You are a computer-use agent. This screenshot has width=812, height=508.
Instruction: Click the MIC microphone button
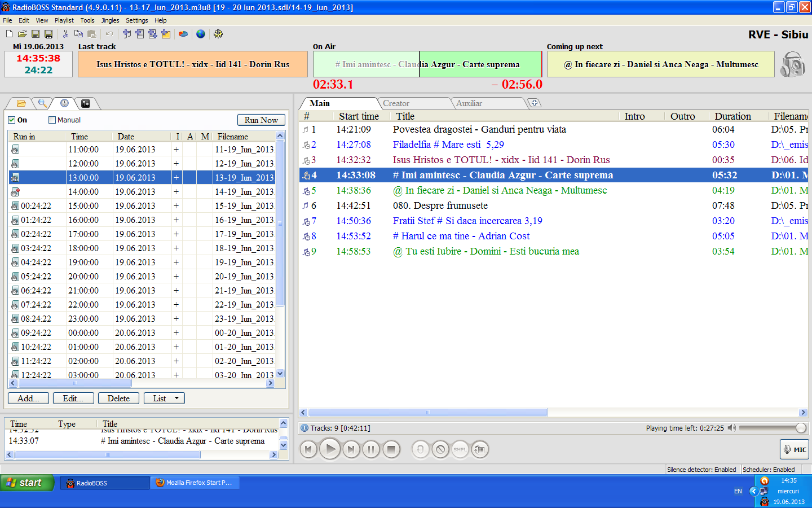794,449
